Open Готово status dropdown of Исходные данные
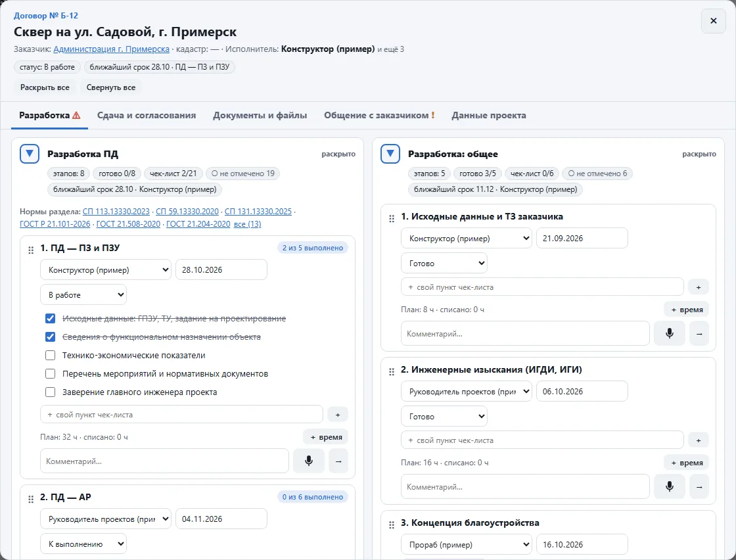 point(444,264)
